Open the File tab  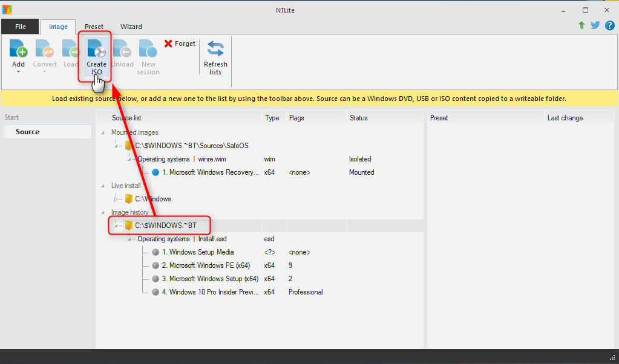(x=20, y=27)
